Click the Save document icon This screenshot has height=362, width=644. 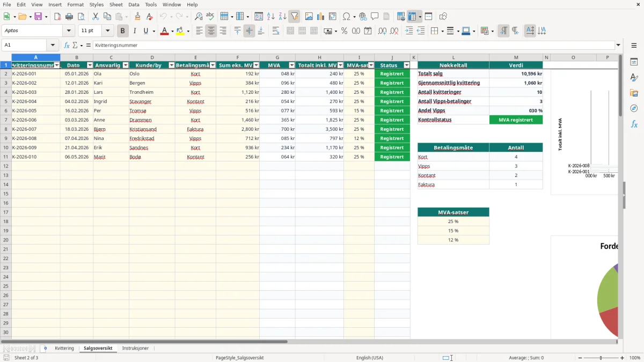point(38,17)
